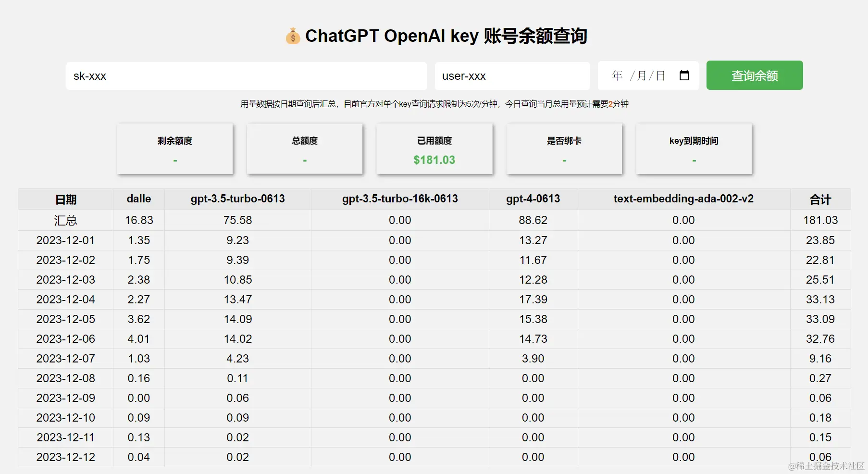The width and height of the screenshot is (868, 474).
Task: Click the 2023-12-05 gpt-4 value 15.38
Action: click(533, 319)
